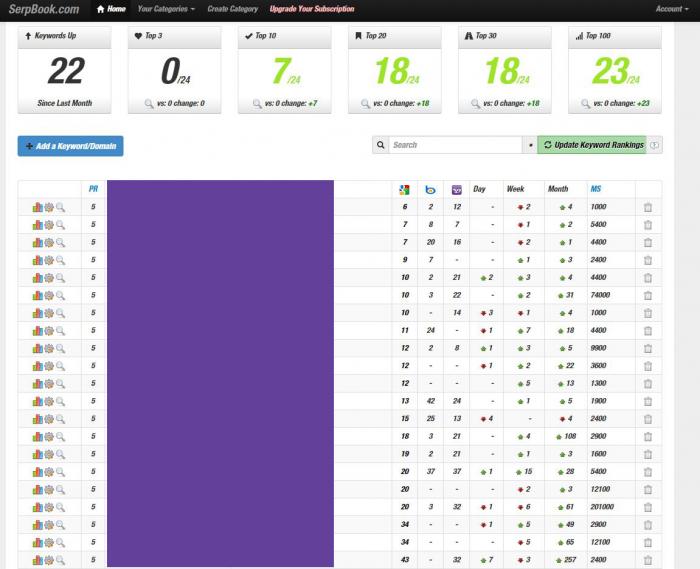Open chart icon for the 1300 searches row
700x569 pixels.
(38, 383)
